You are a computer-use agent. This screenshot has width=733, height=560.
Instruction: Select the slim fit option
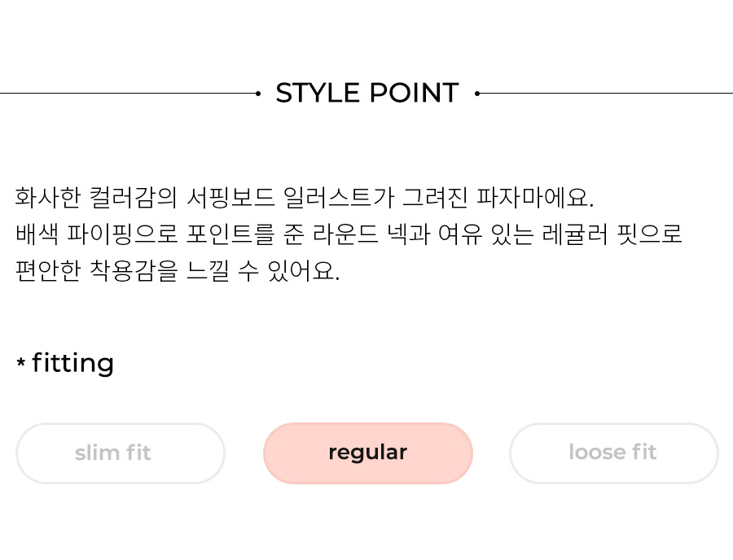click(x=121, y=453)
